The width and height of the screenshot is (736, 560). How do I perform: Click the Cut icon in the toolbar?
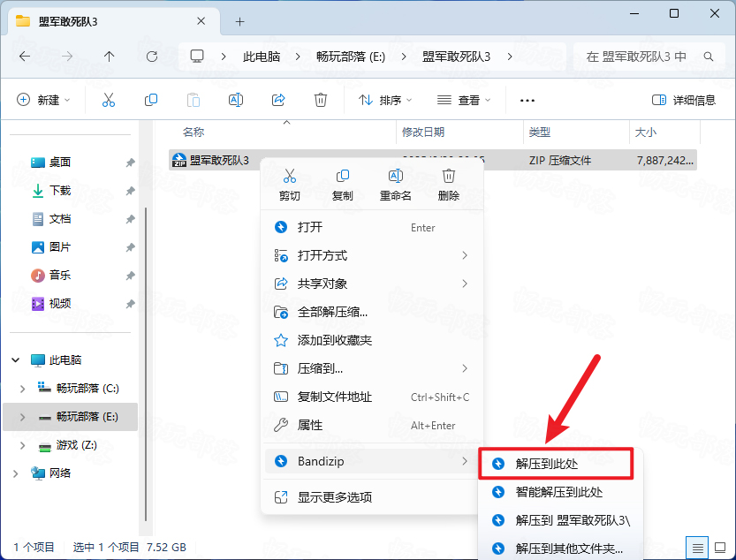click(109, 100)
